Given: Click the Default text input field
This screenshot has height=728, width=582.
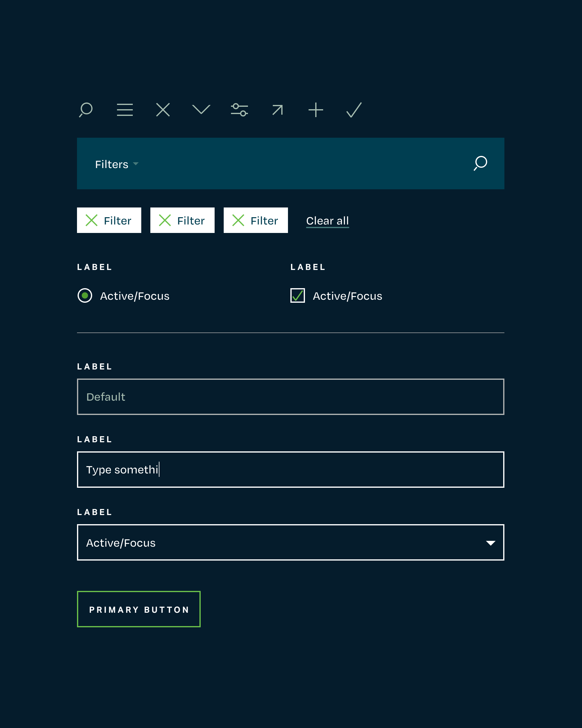Looking at the screenshot, I should tap(290, 396).
